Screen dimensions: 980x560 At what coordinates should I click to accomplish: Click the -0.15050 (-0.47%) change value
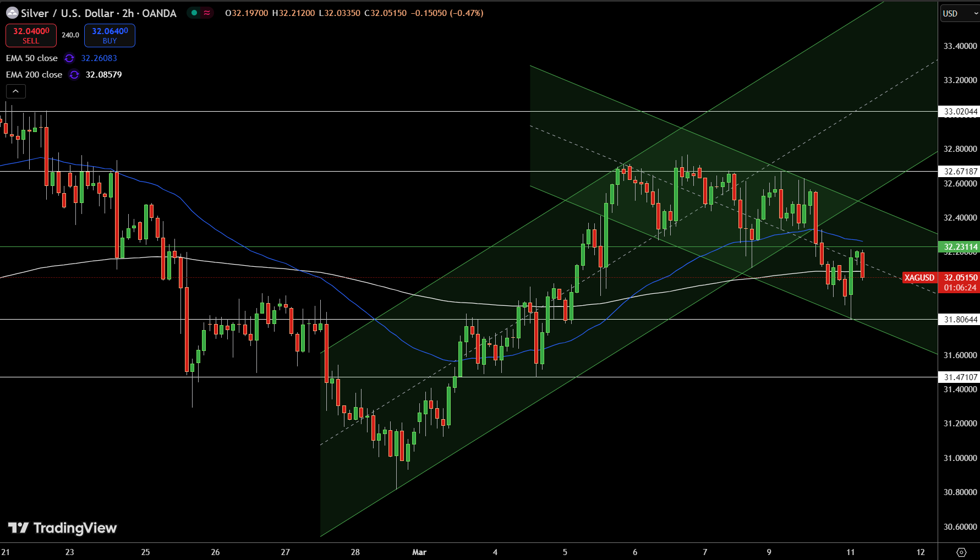point(447,13)
